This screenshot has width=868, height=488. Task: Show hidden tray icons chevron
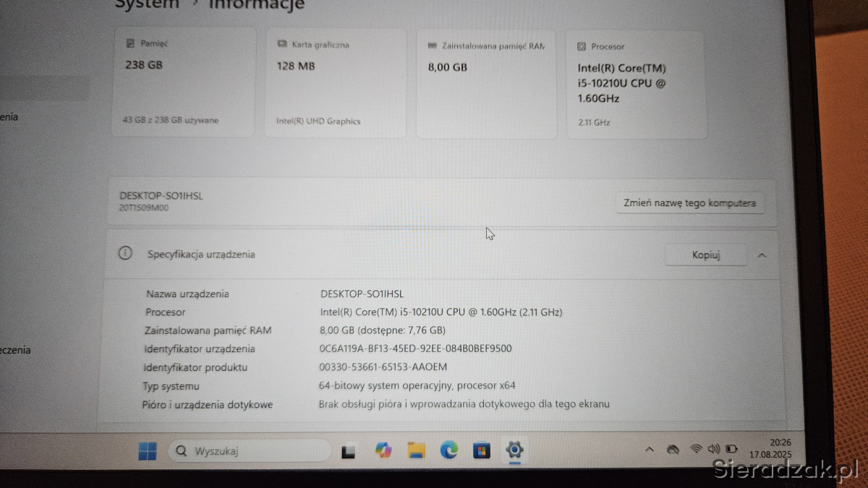coord(649,450)
